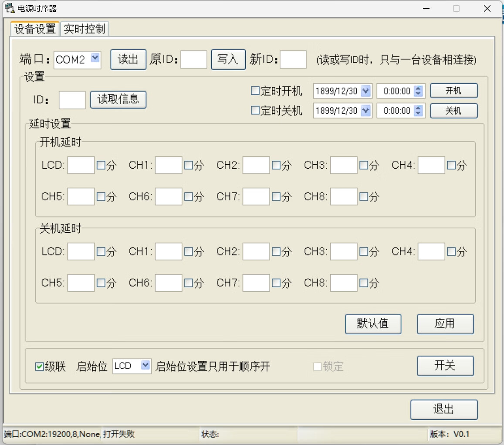This screenshot has height=445, width=504.
Task: Increase the 定时开机 time with up arrow
Action: 418,88
